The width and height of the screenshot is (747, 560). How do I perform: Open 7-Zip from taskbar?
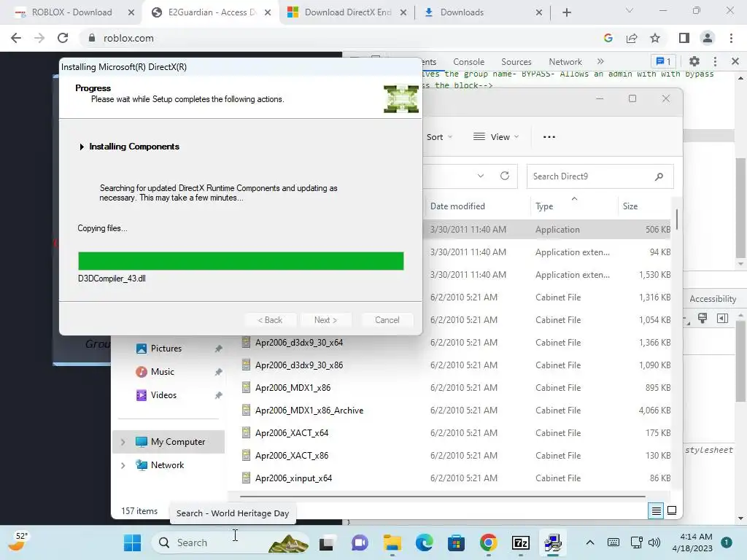point(521,542)
